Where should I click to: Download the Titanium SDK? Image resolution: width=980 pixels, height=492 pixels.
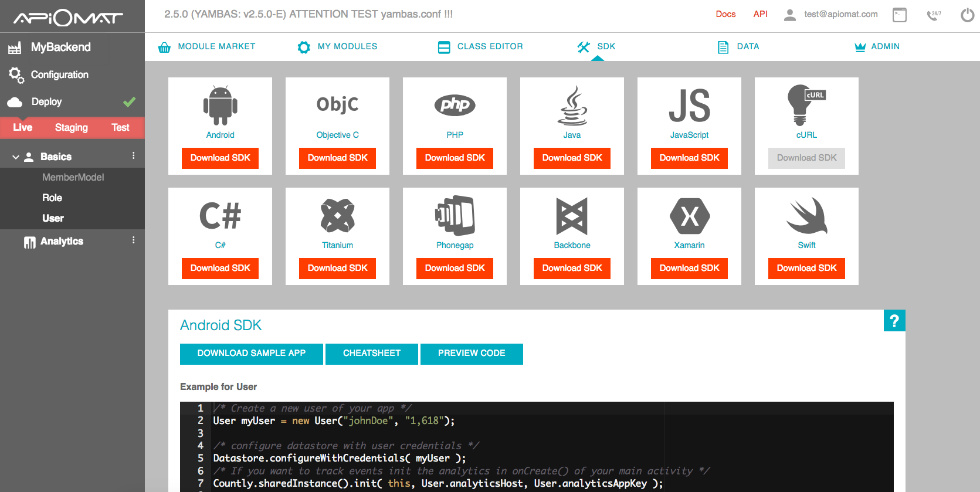pos(337,268)
